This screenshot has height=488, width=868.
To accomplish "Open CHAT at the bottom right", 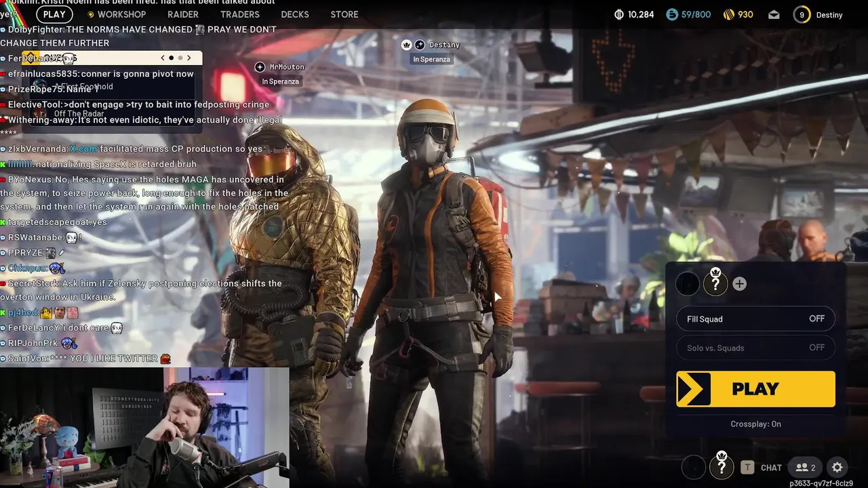I will [x=771, y=468].
